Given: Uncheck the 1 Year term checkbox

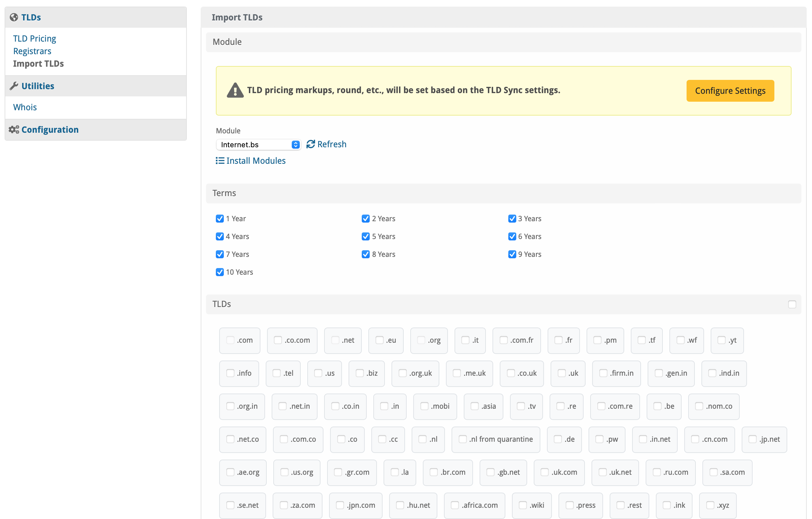Looking at the screenshot, I should [220, 219].
